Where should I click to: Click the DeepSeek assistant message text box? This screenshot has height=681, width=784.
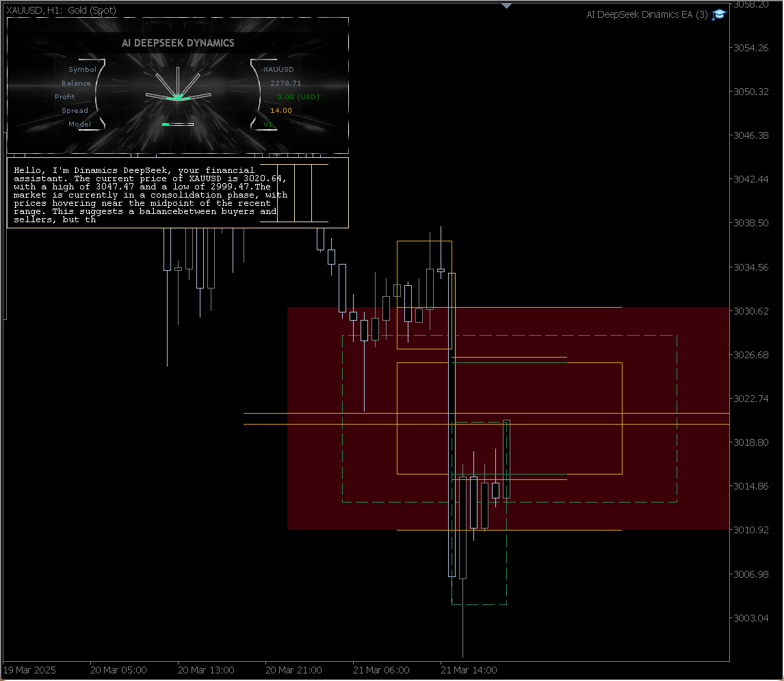point(177,193)
